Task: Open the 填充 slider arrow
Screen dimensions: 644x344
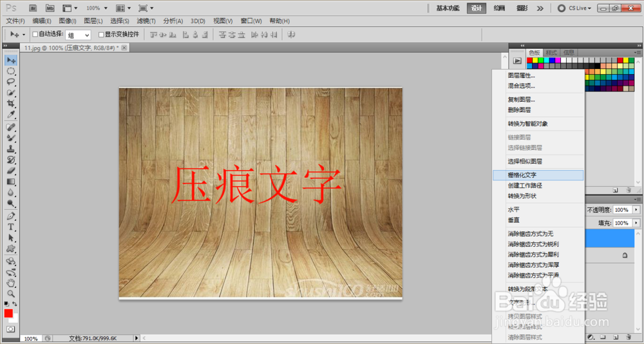Action: (637, 223)
